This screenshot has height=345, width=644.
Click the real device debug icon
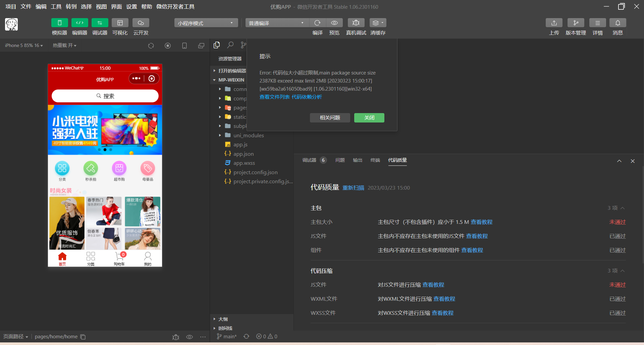(x=356, y=23)
